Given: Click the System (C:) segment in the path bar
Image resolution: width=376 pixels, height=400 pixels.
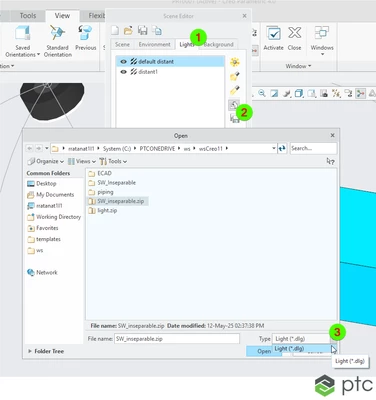Looking at the screenshot, I should tap(117, 149).
